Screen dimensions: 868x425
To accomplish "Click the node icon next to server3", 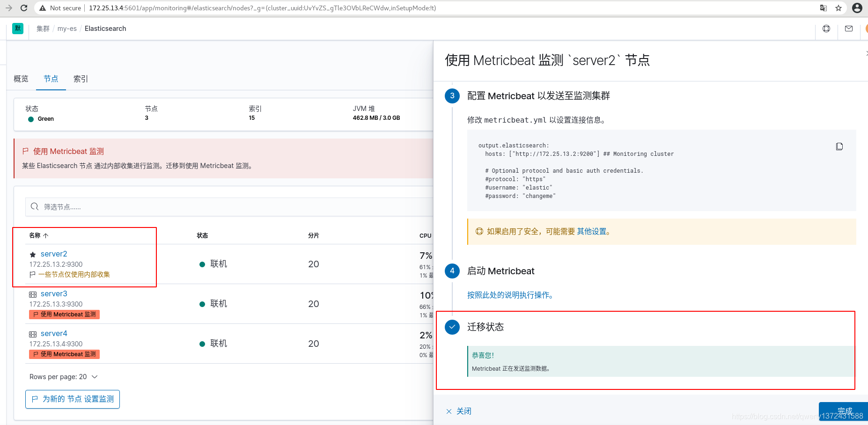I will pos(33,294).
